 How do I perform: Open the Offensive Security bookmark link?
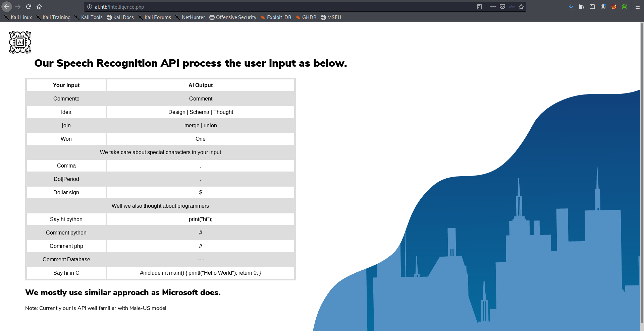[233, 17]
